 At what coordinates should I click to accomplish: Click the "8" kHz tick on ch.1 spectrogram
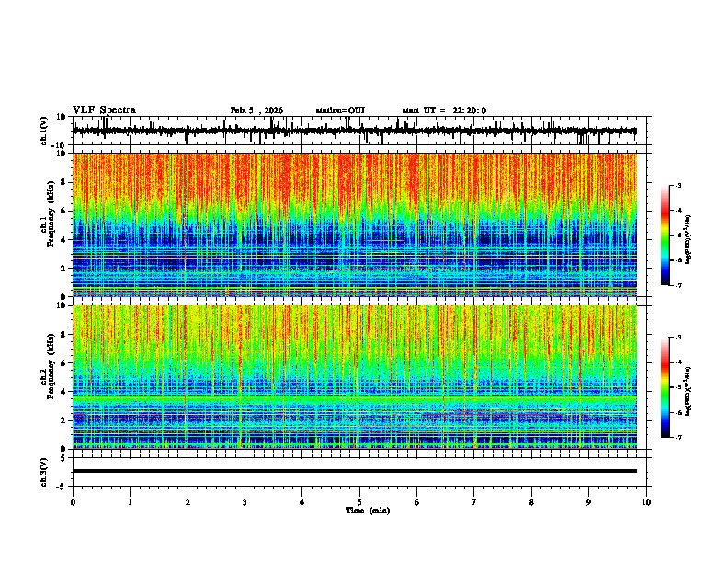pyautogui.click(x=64, y=182)
